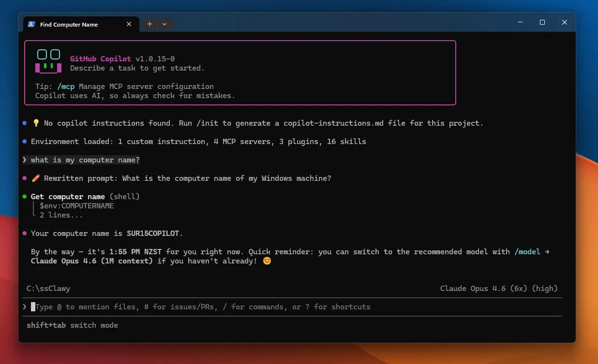This screenshot has height=364, width=598.
Task: Click the PowerShell icon in the tab
Action: (x=31, y=24)
